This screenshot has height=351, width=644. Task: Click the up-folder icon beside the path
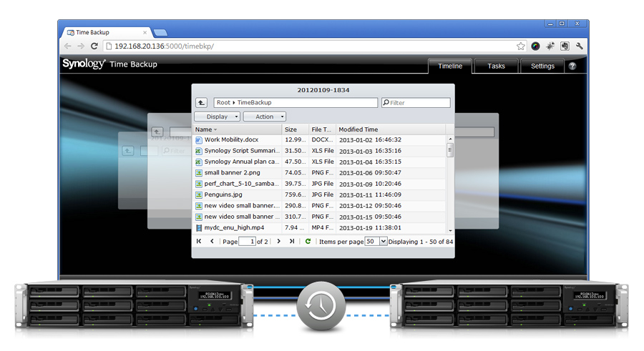[201, 103]
